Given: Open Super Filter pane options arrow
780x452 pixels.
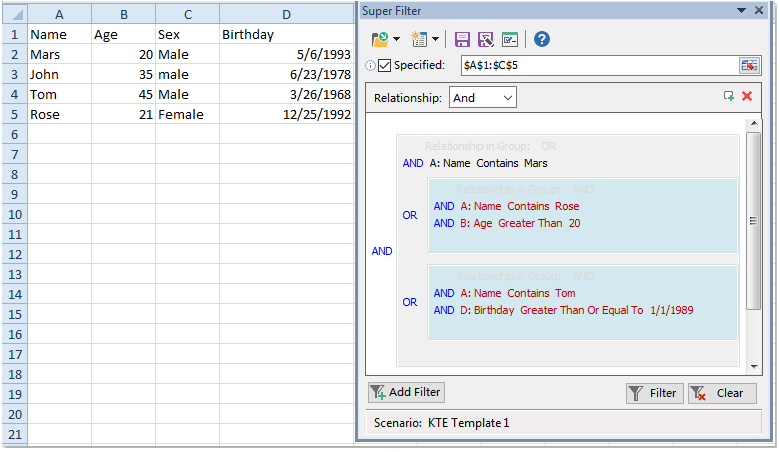Looking at the screenshot, I should pos(742,10).
